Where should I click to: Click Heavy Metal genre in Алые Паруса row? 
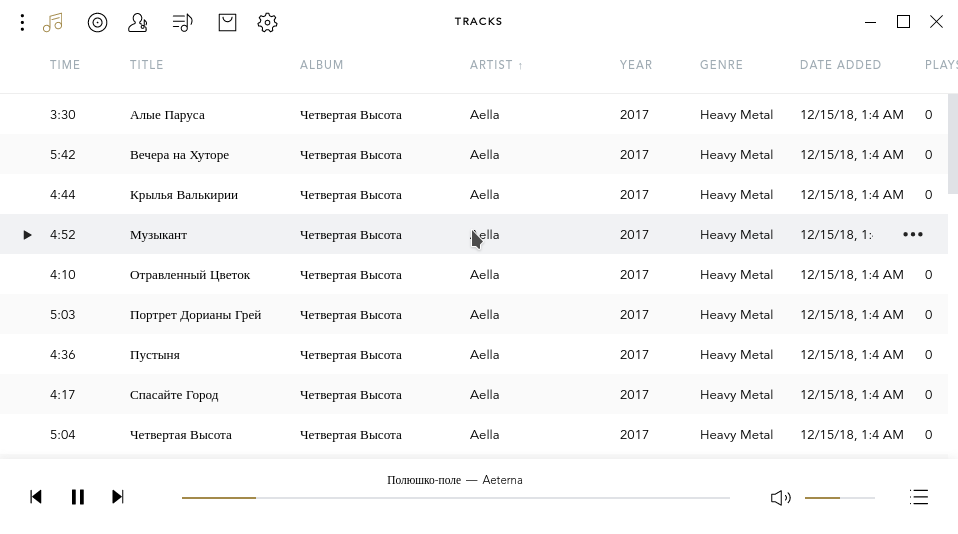click(736, 115)
